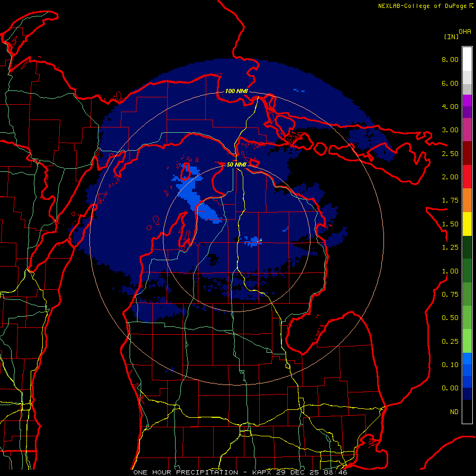Click the 0.10 legend value

click(x=450, y=365)
